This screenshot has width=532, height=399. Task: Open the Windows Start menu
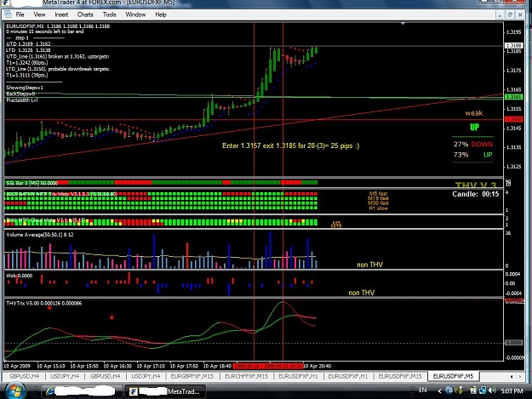(x=14, y=390)
